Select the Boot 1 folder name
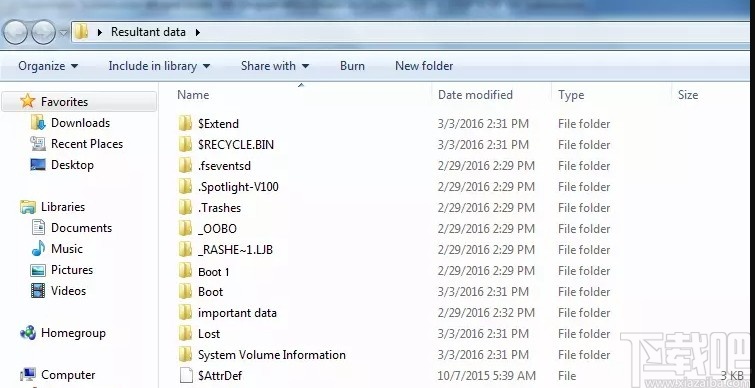The height and width of the screenshot is (388, 755). (213, 272)
